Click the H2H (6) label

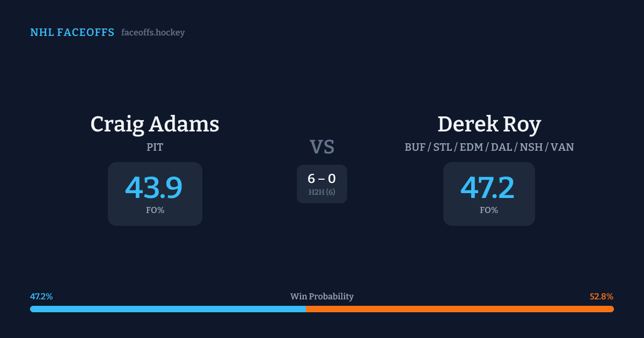click(x=322, y=192)
